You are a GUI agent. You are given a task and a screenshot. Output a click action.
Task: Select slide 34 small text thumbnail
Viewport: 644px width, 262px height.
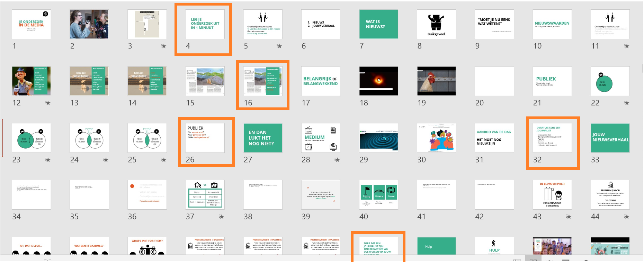[32, 194]
